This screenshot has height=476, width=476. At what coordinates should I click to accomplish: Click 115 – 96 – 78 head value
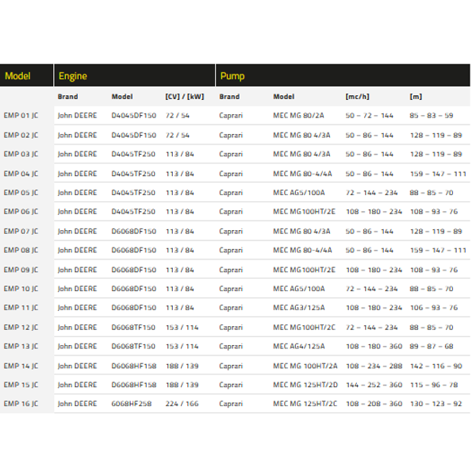coord(434,385)
